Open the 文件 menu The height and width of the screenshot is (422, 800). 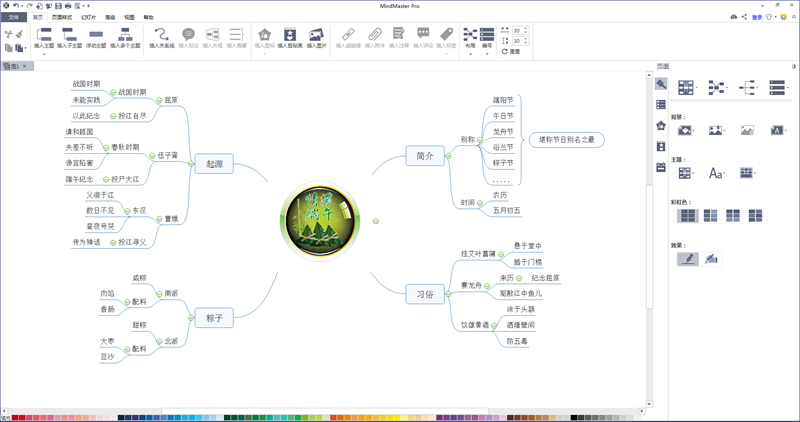[13, 17]
